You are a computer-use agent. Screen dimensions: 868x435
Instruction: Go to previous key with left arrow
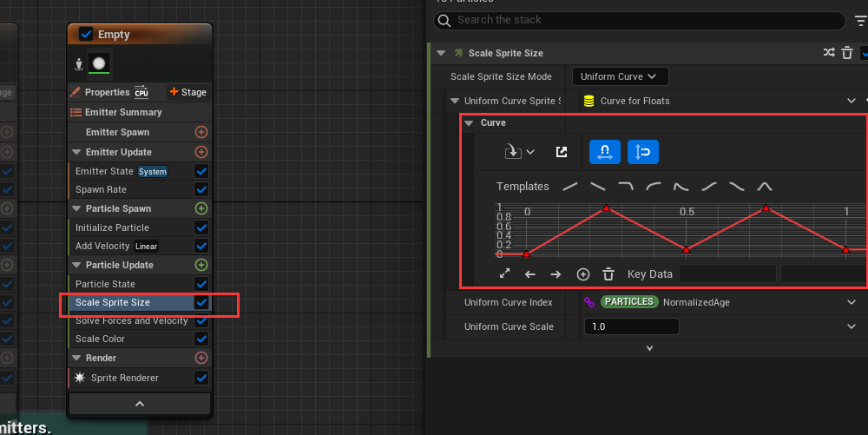point(530,274)
